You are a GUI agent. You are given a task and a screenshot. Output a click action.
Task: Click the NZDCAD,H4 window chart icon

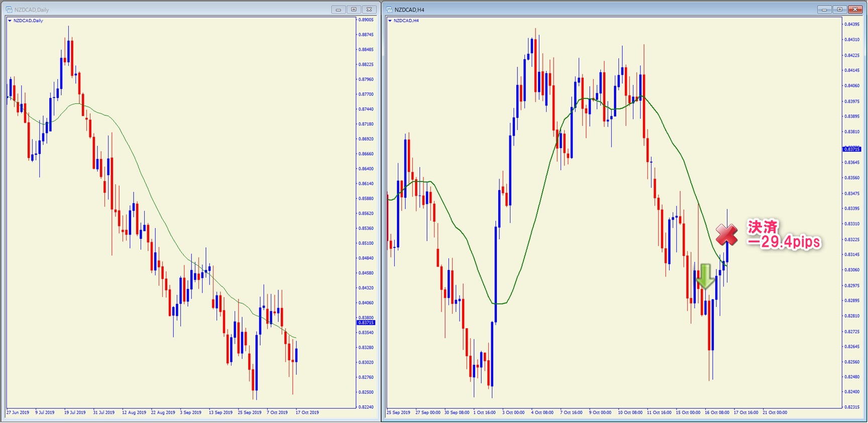click(x=389, y=10)
